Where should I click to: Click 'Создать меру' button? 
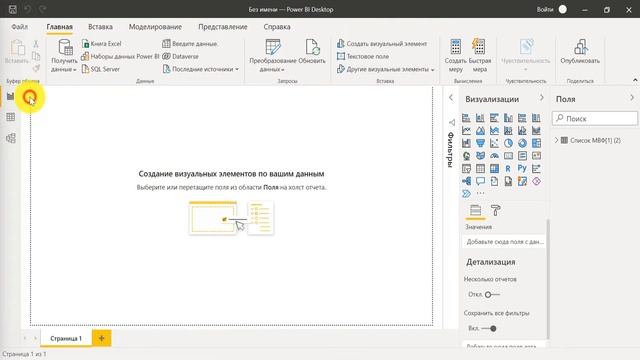(456, 56)
